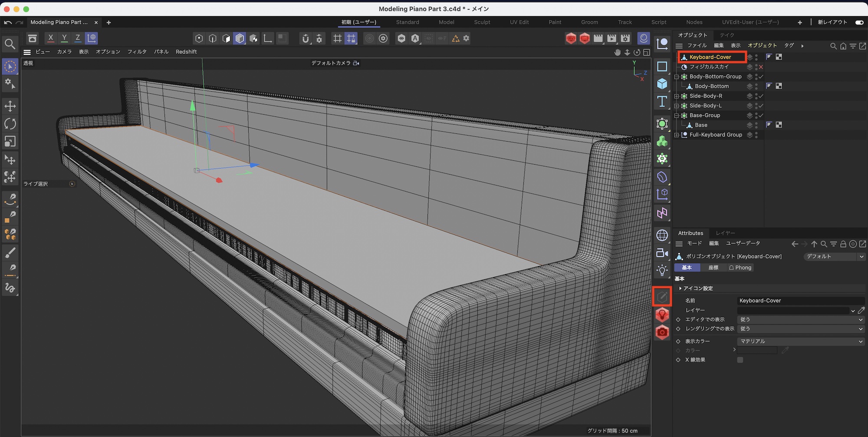This screenshot has height=437, width=868.
Task: Open the フィルタ viewport menu
Action: pos(137,52)
